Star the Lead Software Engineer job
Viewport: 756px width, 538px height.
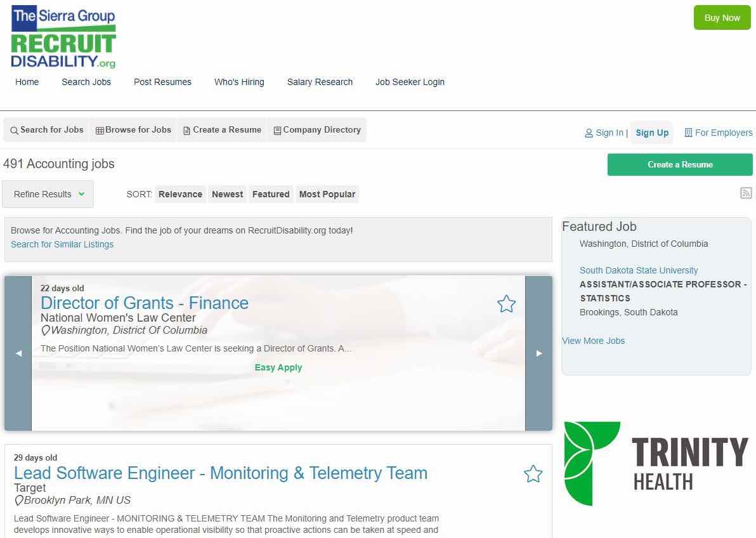coord(533,474)
